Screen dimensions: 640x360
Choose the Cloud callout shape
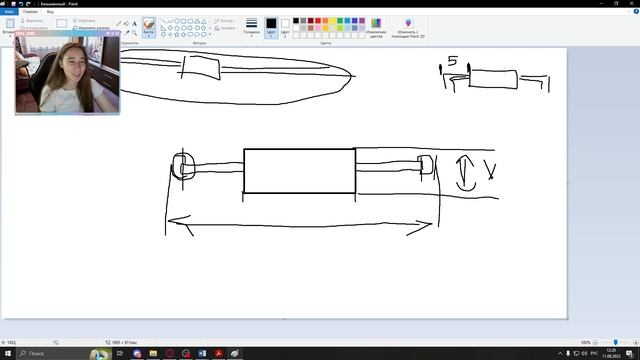(x=204, y=34)
